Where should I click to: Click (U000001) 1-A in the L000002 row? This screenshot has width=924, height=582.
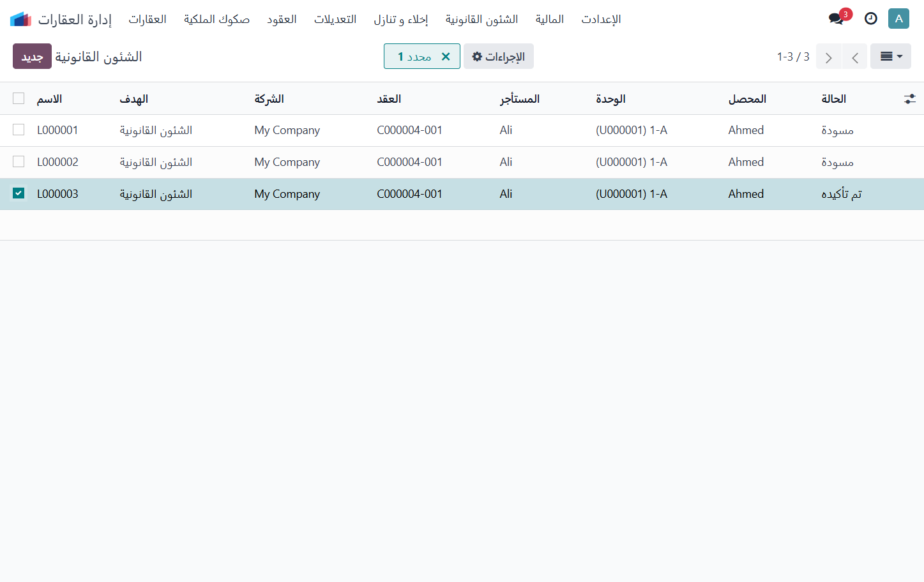[632, 162]
